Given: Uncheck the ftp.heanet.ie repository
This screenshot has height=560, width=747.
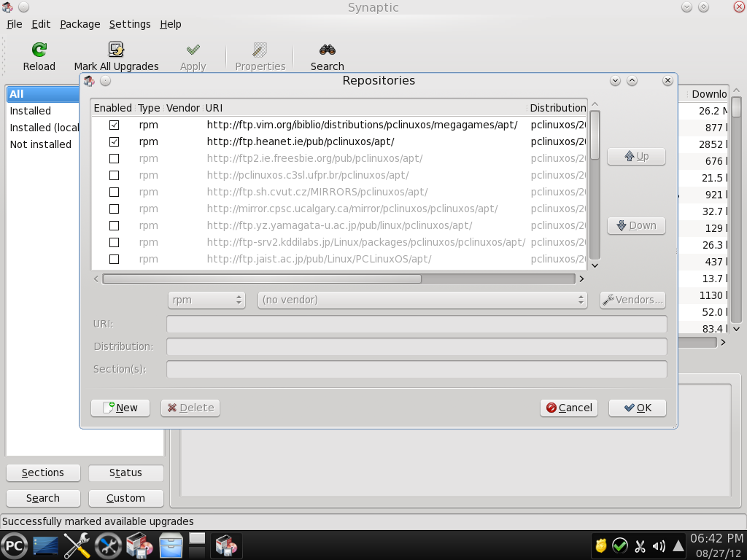Looking at the screenshot, I should 114,141.
